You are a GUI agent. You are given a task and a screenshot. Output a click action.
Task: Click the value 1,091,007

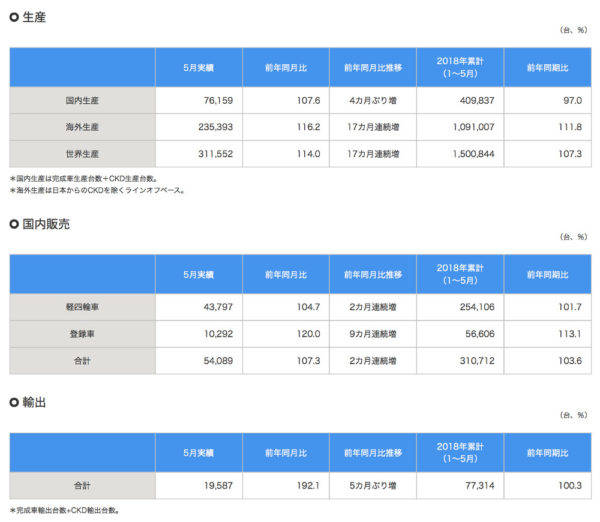point(473,127)
